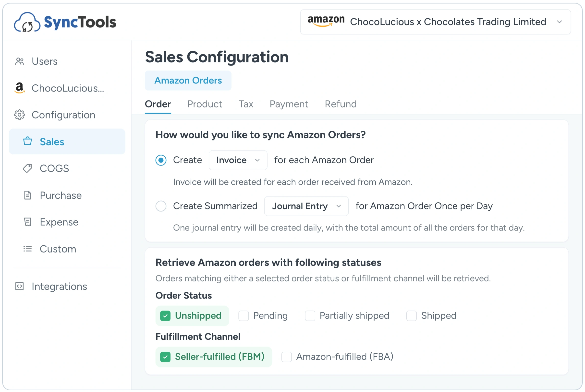Uncheck the Seller-fulfilled (FBM) checkbox
This screenshot has width=585, height=392.
tap(165, 357)
